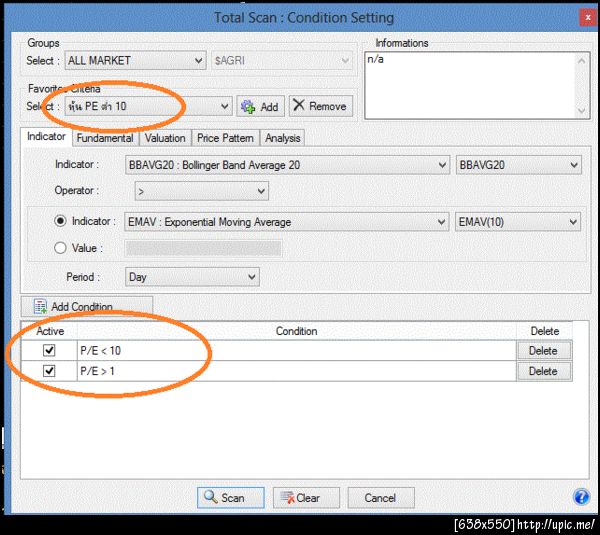
Task: Switch to the Price Pattern tab
Action: click(x=225, y=138)
